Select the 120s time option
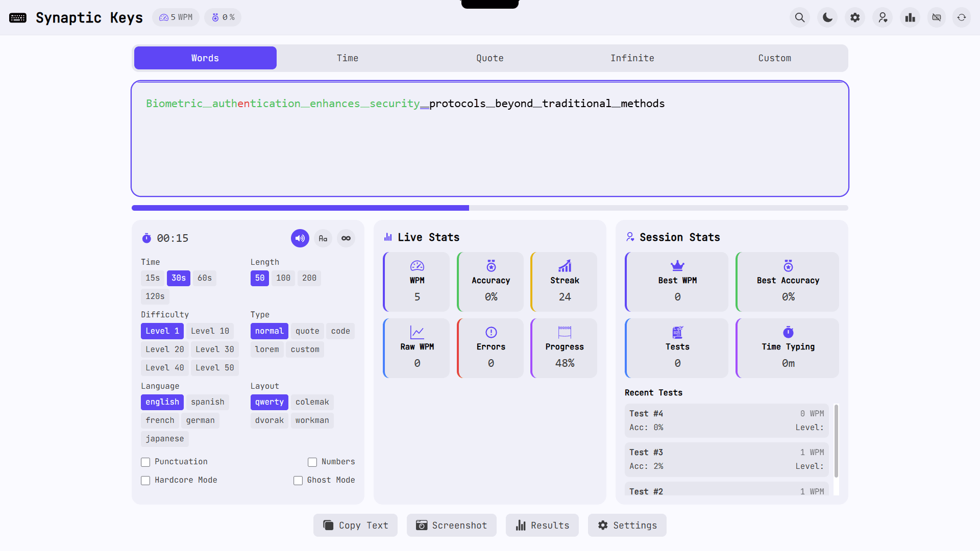 coord(155,296)
